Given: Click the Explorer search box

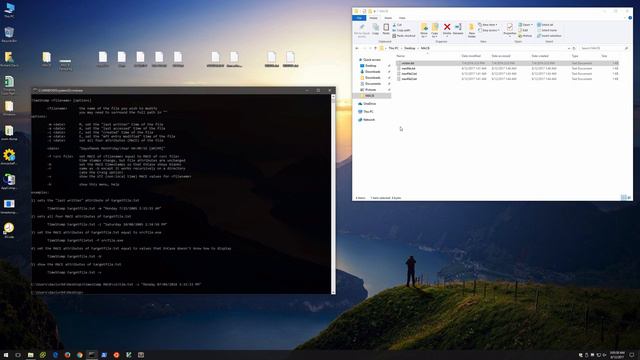Looking at the screenshot, I should (604, 48).
